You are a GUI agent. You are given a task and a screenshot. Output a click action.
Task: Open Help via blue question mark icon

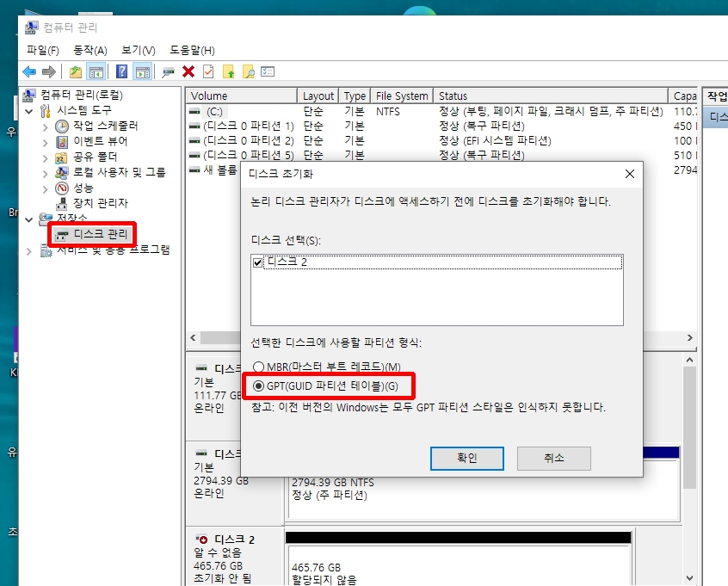coord(121,71)
